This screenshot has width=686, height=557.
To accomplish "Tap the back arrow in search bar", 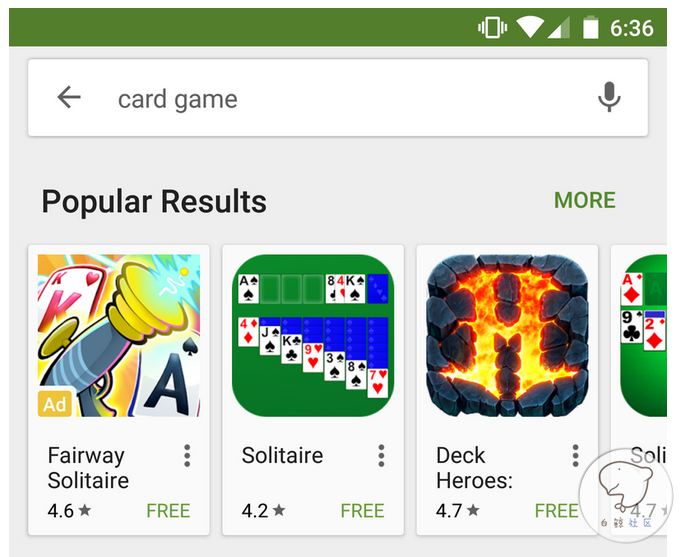I will point(69,97).
